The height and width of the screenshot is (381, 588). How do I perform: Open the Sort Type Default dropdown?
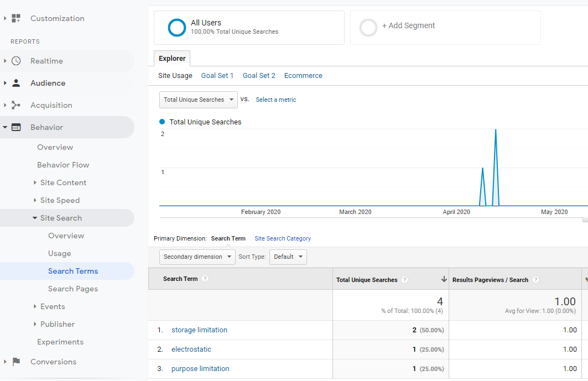tap(288, 257)
